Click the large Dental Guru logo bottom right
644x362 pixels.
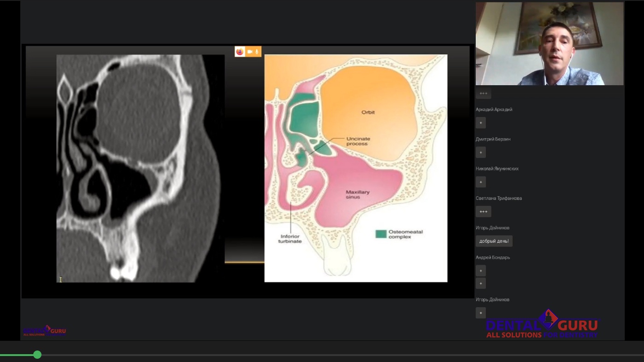pos(542,325)
